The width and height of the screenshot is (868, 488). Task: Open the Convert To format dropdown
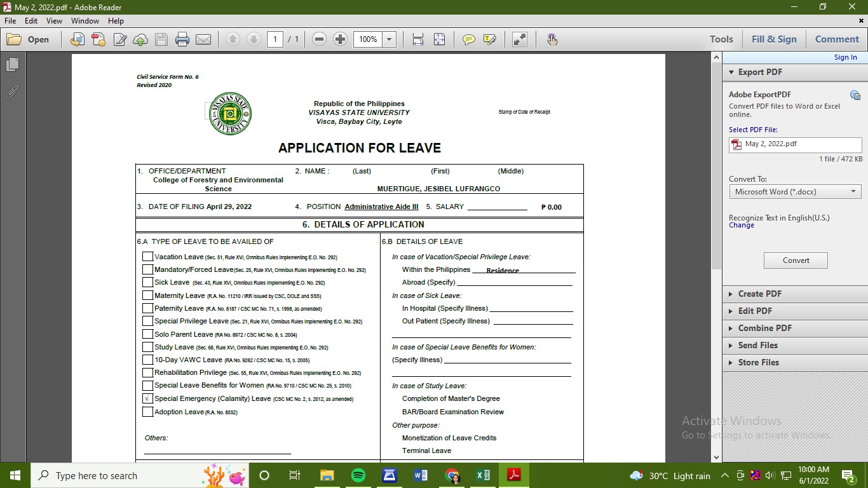pyautogui.click(x=795, y=192)
